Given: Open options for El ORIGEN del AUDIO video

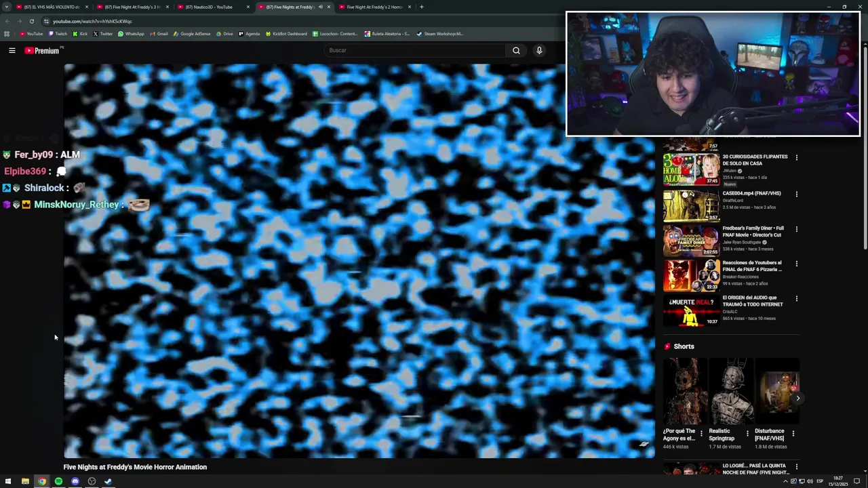Looking at the screenshot, I should pyautogui.click(x=796, y=299).
